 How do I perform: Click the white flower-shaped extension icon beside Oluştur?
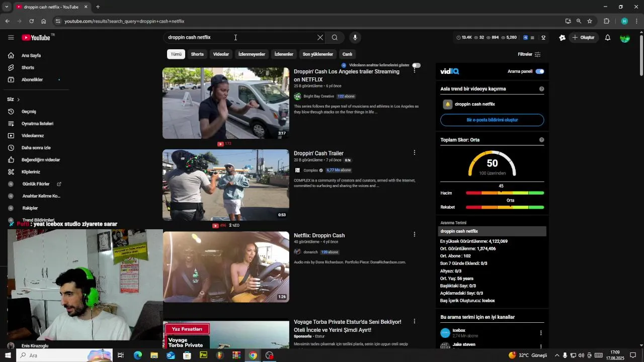pos(562,37)
